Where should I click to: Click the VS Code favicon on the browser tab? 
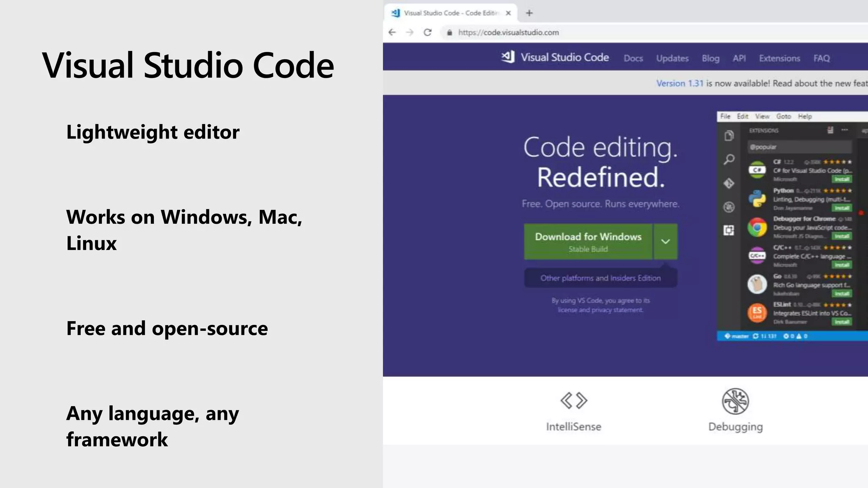point(395,13)
